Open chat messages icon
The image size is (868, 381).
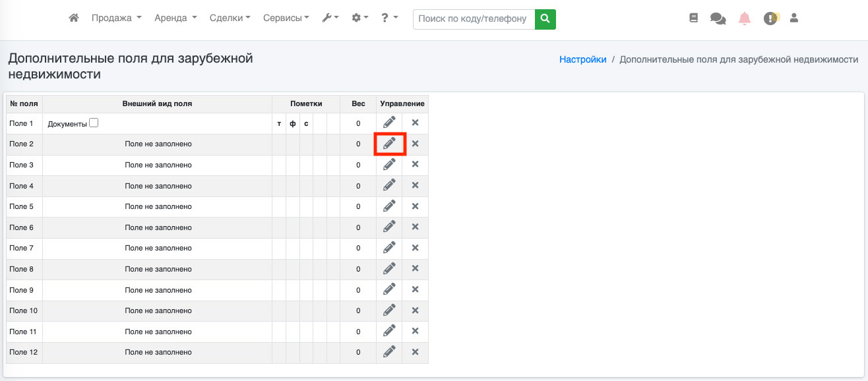point(718,18)
